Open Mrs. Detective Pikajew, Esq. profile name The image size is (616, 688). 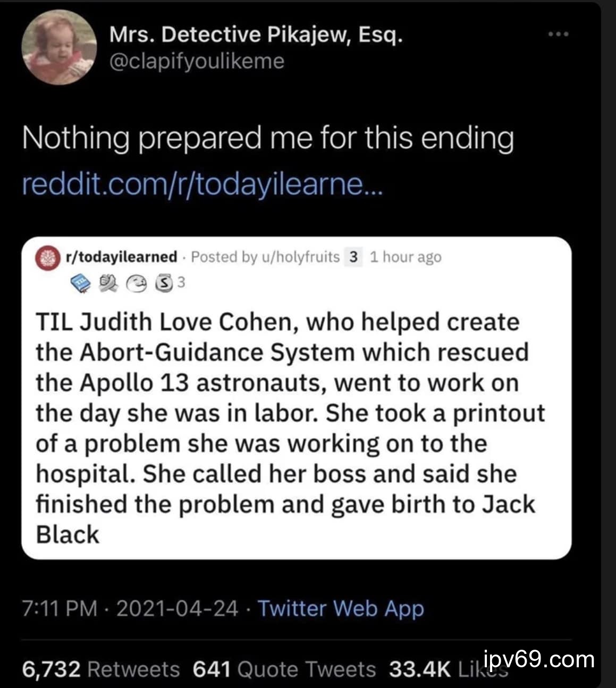click(x=256, y=35)
